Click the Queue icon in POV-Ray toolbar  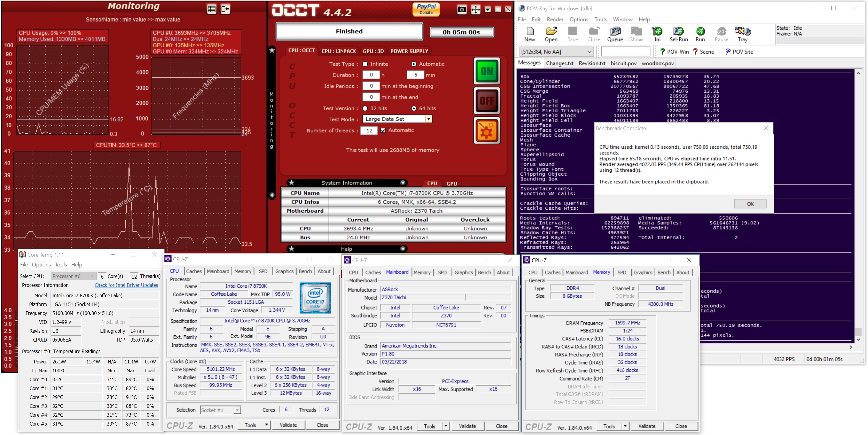click(615, 34)
